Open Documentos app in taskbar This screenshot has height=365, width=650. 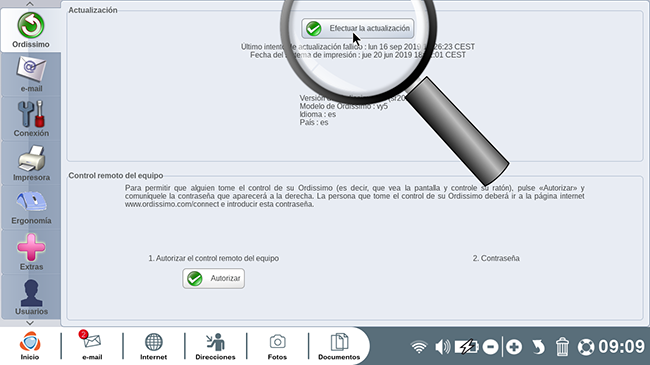339,346
